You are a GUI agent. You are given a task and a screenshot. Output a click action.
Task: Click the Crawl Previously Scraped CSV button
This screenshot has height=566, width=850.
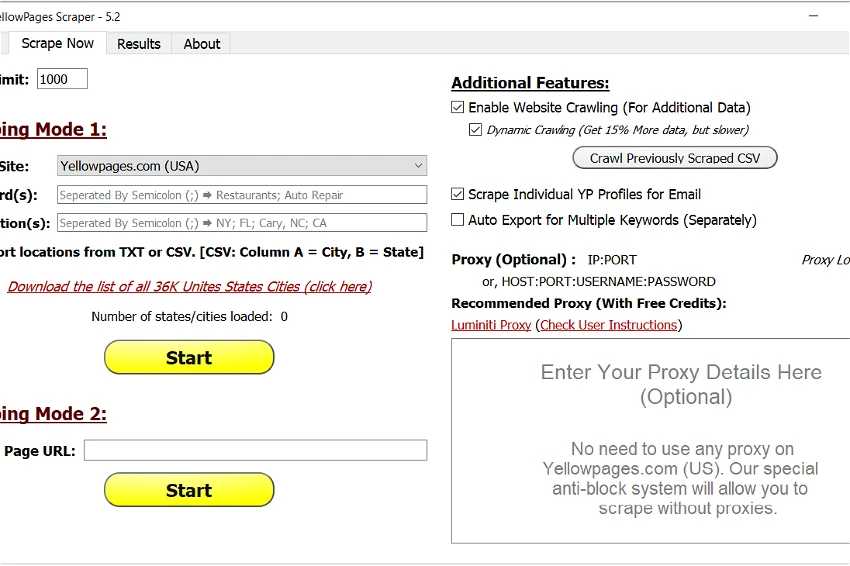tap(675, 158)
